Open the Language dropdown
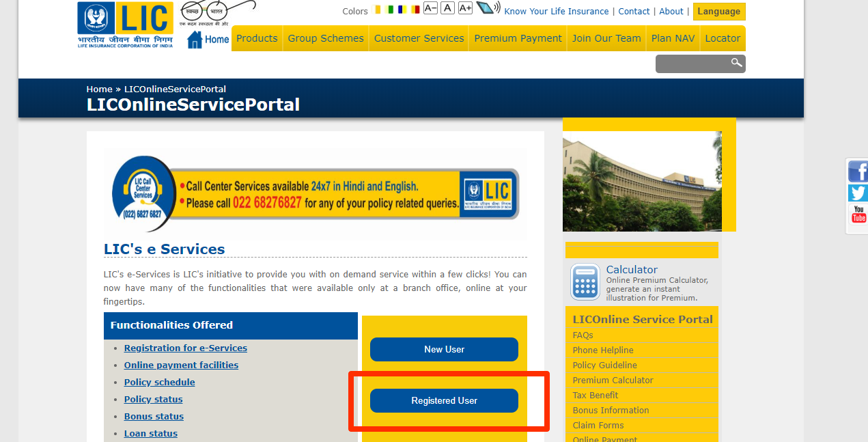 [719, 12]
